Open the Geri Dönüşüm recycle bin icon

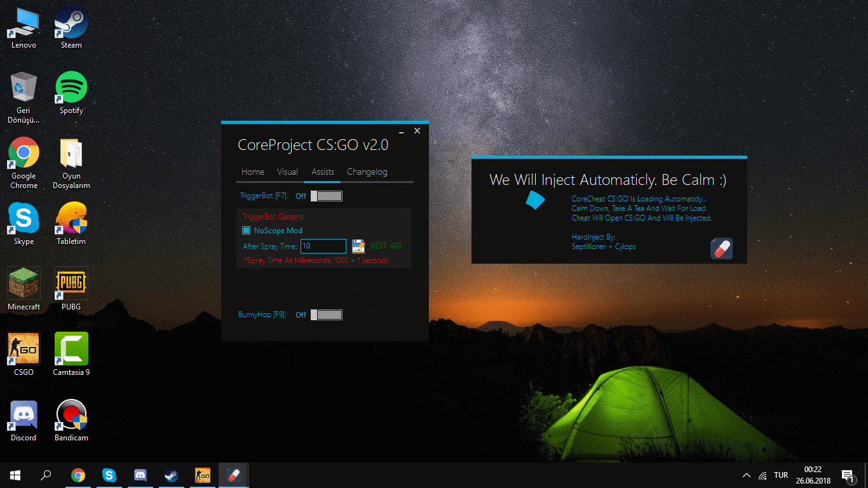(x=24, y=97)
